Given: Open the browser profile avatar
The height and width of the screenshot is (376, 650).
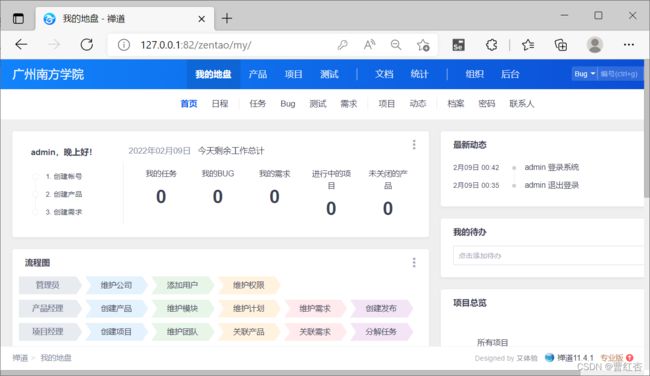Looking at the screenshot, I should tap(594, 44).
